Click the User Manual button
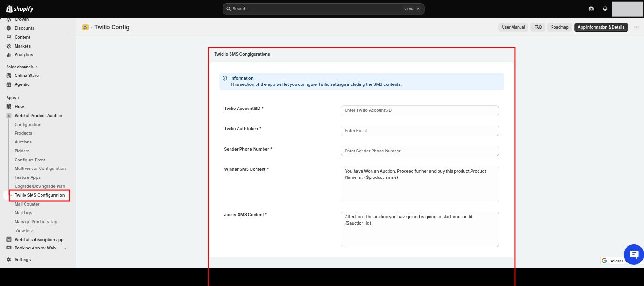Viewport: 644px width, 286px height. click(513, 27)
